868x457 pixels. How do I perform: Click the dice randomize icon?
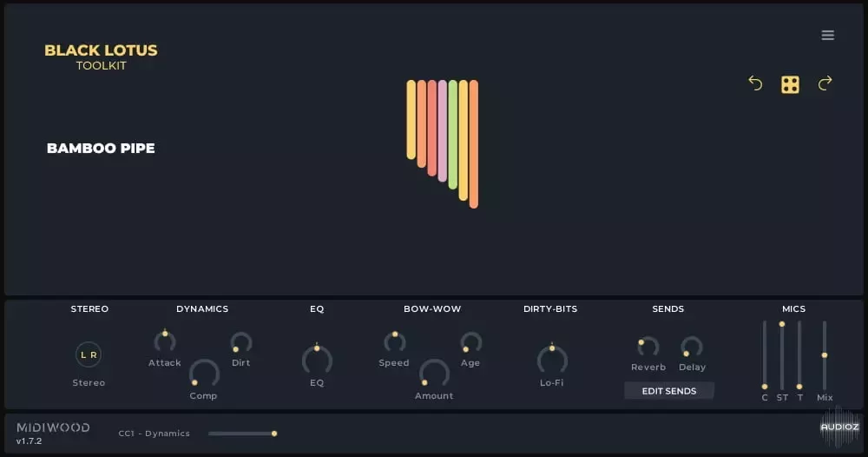(x=790, y=84)
